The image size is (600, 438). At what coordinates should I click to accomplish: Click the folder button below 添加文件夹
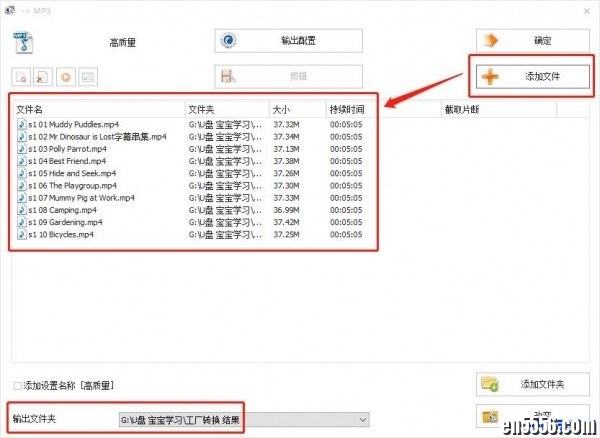(529, 416)
